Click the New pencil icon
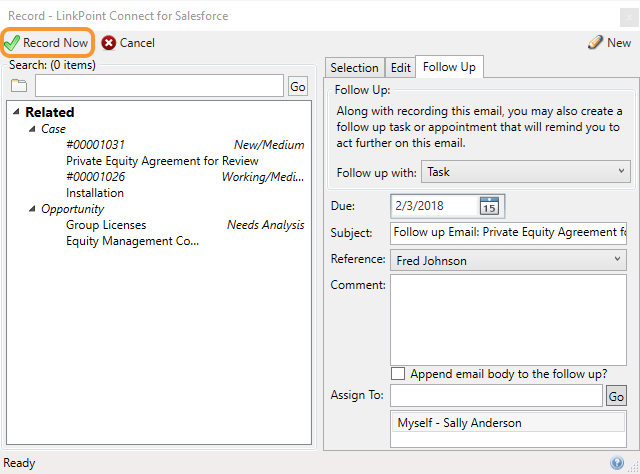Image resolution: width=640 pixels, height=474 pixels. coord(595,42)
